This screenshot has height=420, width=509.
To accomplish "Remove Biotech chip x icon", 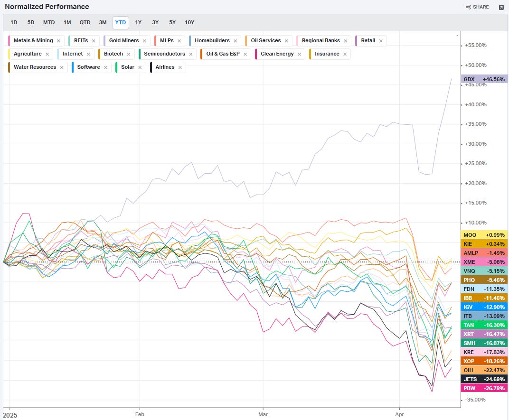I will (129, 54).
